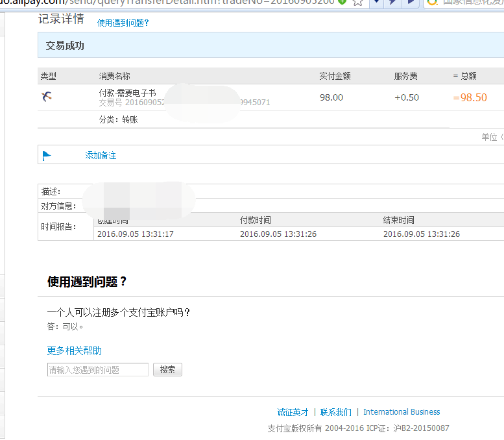The image size is (504, 440).
Task: Click the blue flag note icon
Action: click(x=47, y=156)
